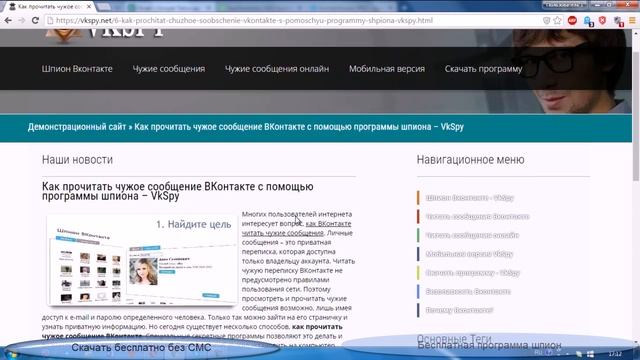Open Скачать программу menu item

click(483, 69)
